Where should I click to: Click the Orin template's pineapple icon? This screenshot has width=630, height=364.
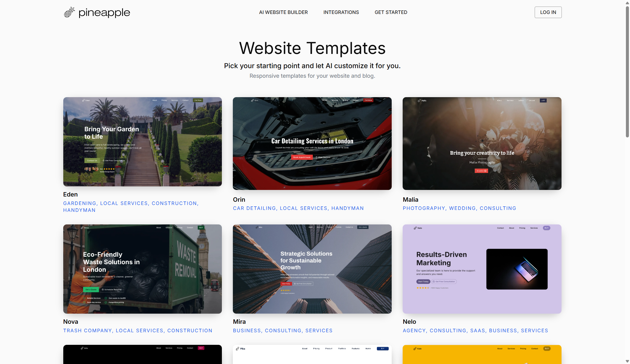pos(253,100)
